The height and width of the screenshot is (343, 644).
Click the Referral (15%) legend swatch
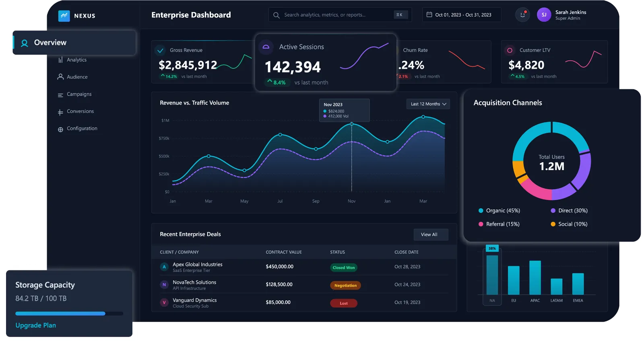click(481, 224)
